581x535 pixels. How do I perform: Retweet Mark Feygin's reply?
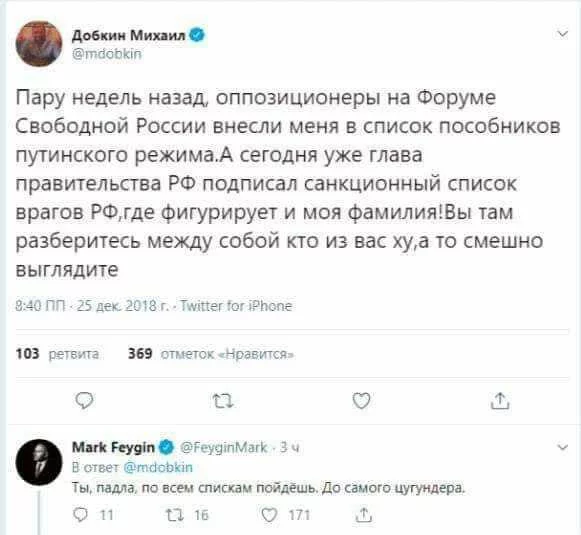pyautogui.click(x=173, y=515)
